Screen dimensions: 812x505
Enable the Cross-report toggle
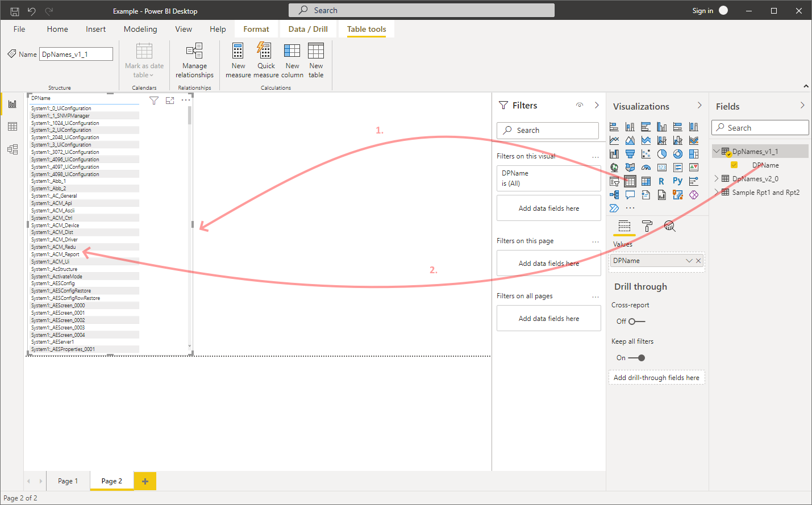(636, 321)
